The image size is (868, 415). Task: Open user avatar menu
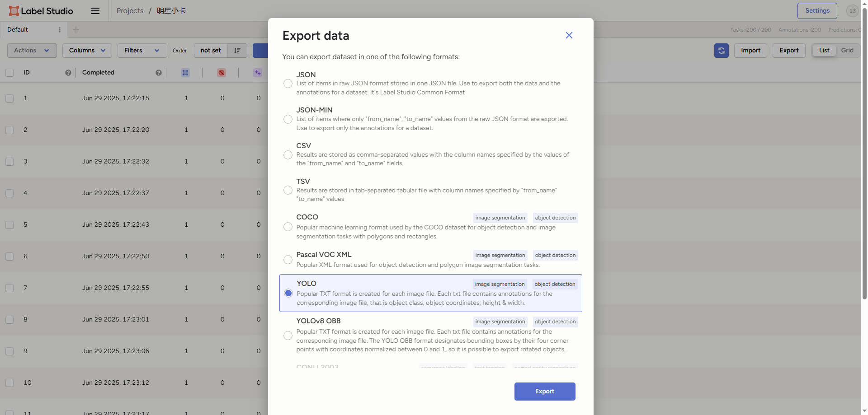tap(852, 11)
